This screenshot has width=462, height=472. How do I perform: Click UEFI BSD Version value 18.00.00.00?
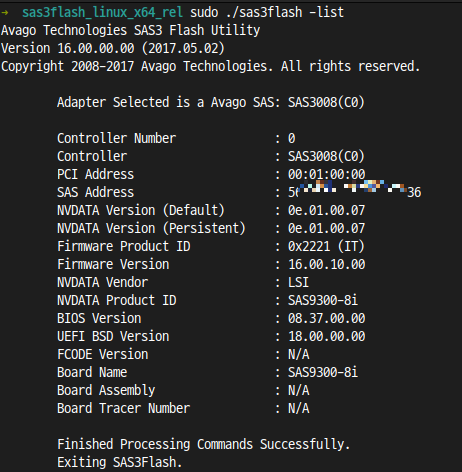(x=326, y=336)
